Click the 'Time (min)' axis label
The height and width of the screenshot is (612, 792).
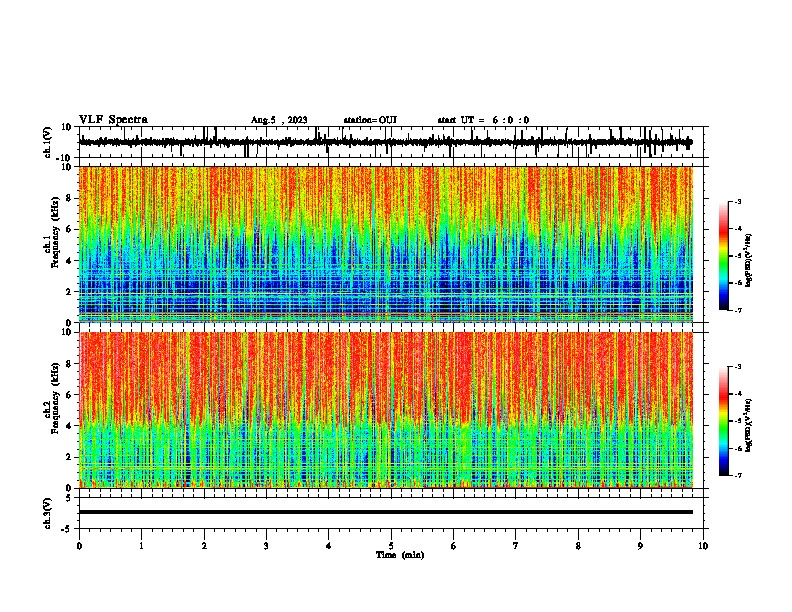point(400,555)
